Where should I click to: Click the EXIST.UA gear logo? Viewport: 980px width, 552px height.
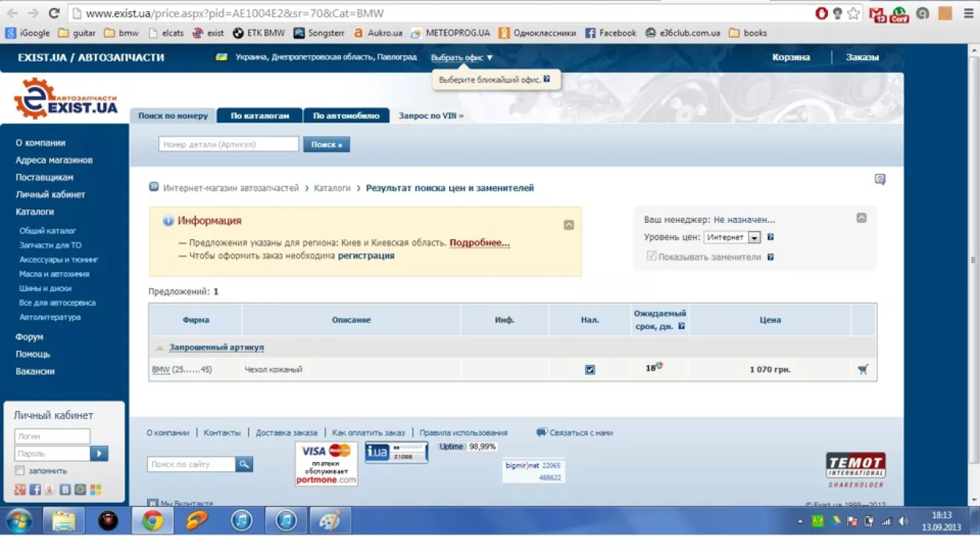tap(65, 98)
